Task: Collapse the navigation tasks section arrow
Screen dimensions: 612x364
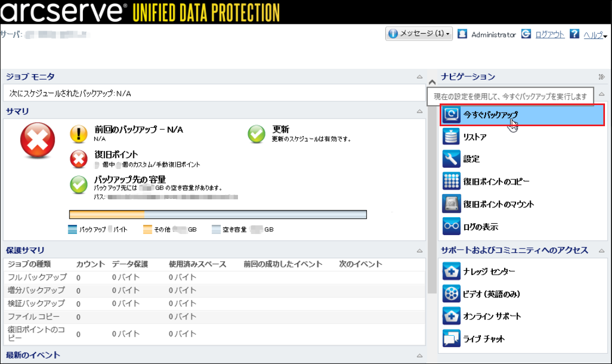Action: (602, 94)
